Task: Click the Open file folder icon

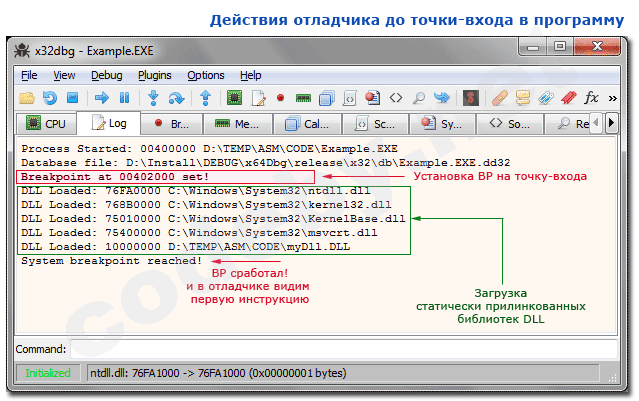Action: point(27,98)
